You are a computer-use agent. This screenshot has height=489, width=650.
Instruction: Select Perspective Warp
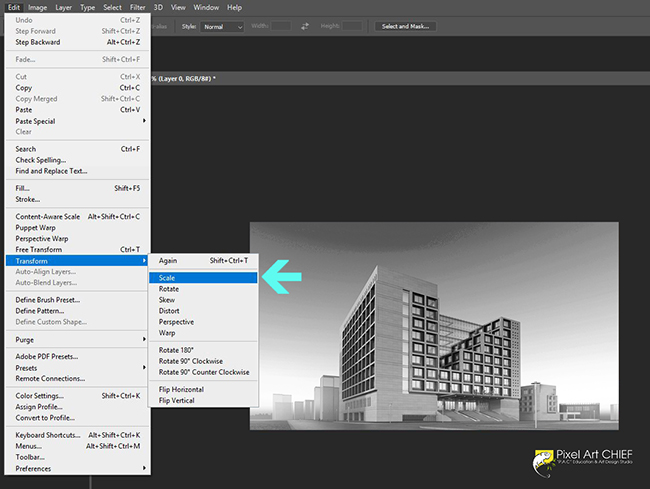pyautogui.click(x=78, y=239)
